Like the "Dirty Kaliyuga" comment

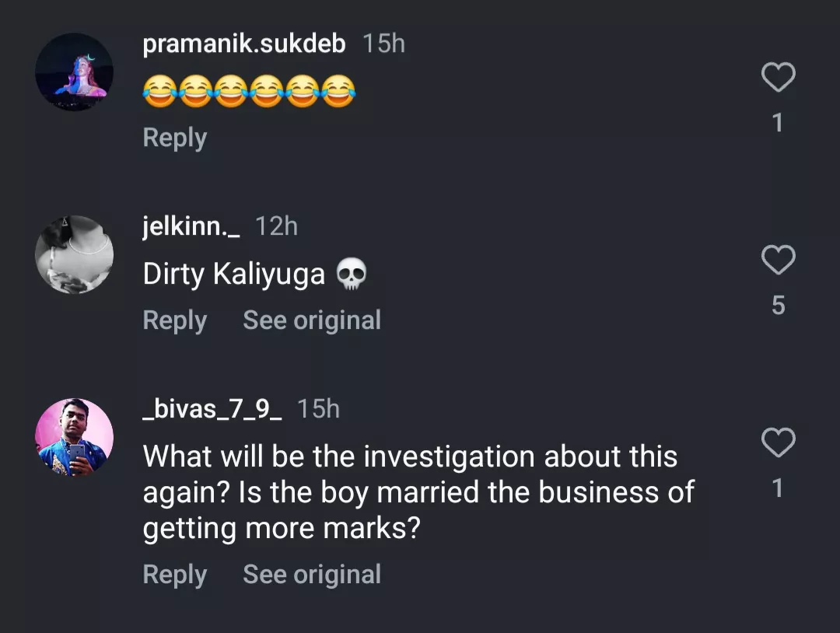point(778,261)
